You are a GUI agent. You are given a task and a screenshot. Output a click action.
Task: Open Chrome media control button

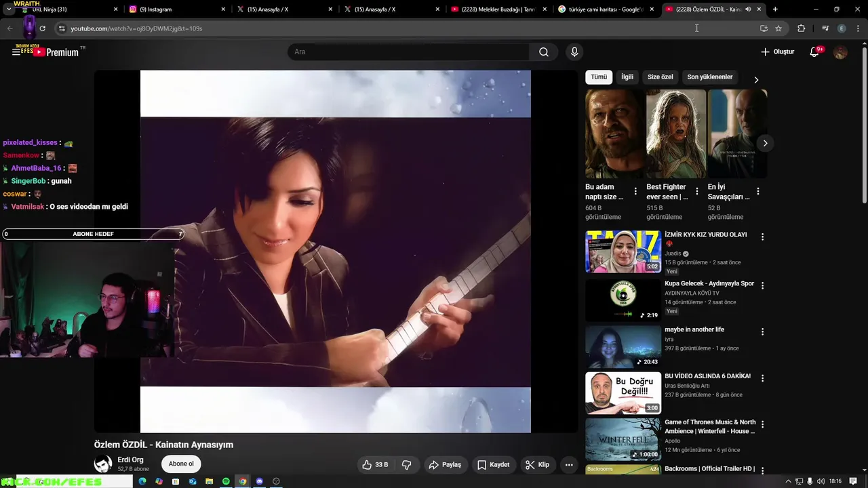pos(825,28)
